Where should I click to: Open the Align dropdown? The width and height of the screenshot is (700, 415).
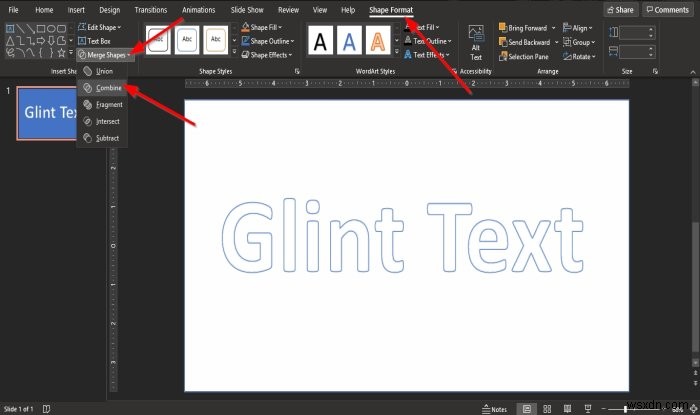coord(578,28)
